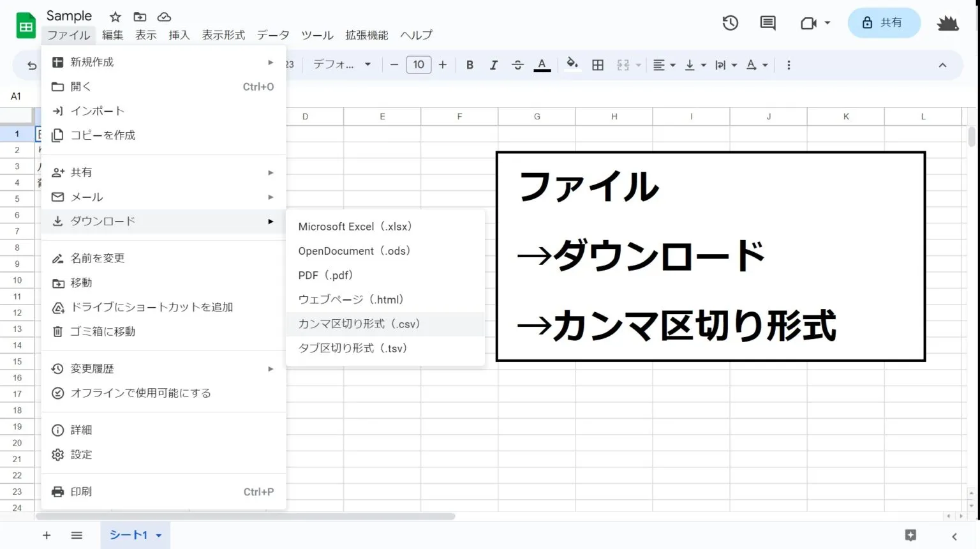Open the text color picker
Image resolution: width=980 pixels, height=549 pixels.
(542, 64)
